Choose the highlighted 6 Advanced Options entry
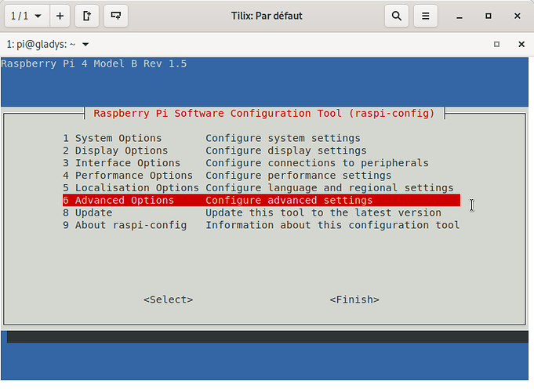Viewport: 534px width, 392px height. click(261, 200)
